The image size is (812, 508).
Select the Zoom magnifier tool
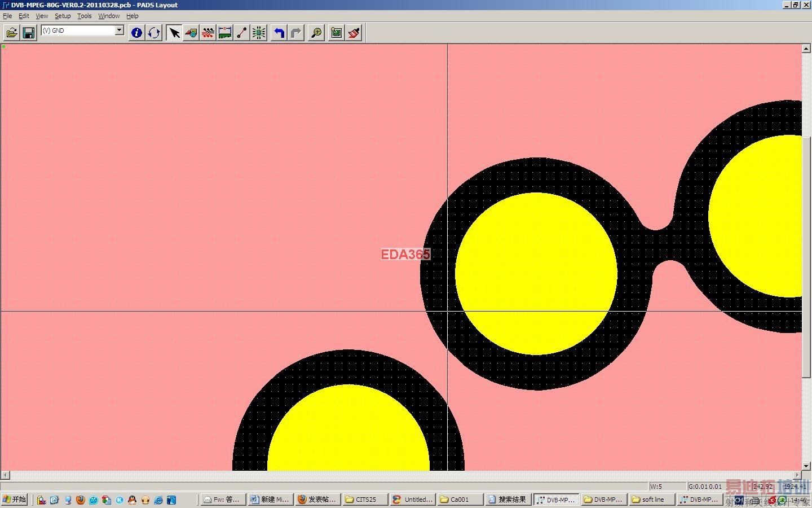(x=316, y=33)
